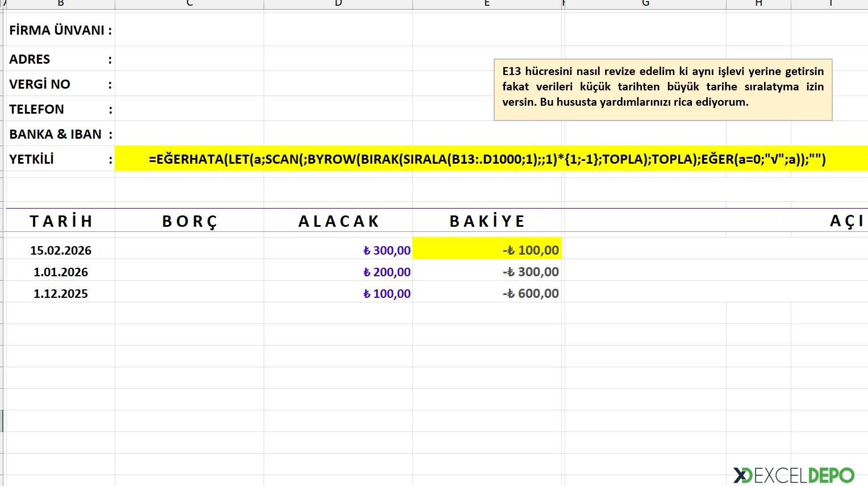Viewport: 868px width, 486px height.
Task: Select the yellow formula cell starting with =EĞERHATA
Action: coord(487,159)
